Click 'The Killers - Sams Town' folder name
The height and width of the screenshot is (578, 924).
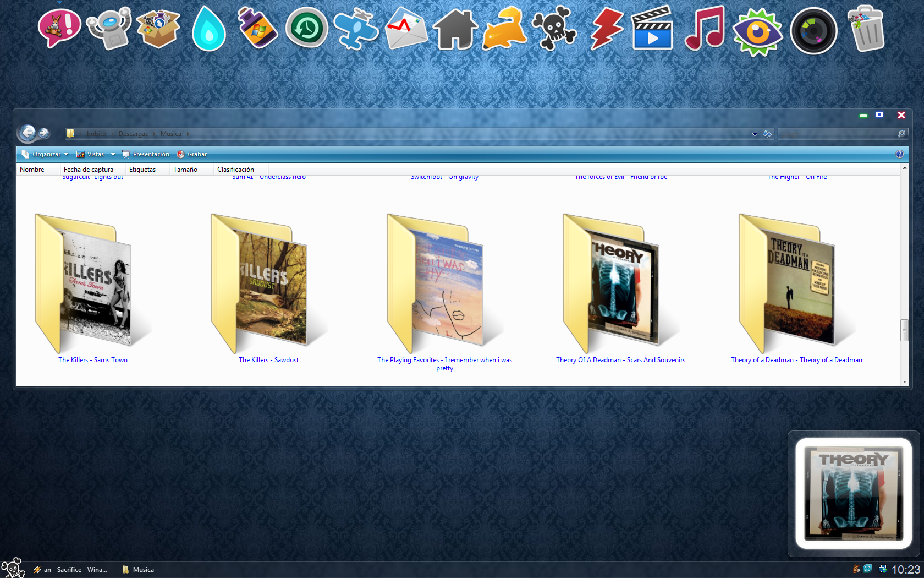click(x=93, y=360)
